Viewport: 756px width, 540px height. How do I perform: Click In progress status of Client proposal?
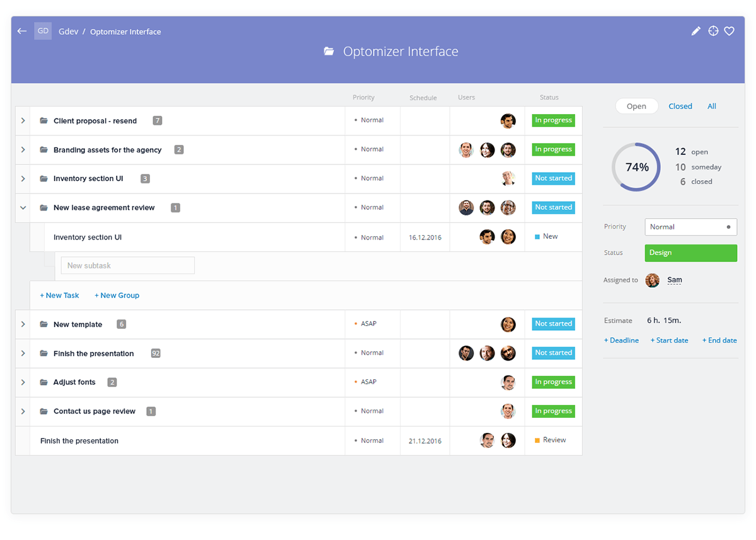553,120
